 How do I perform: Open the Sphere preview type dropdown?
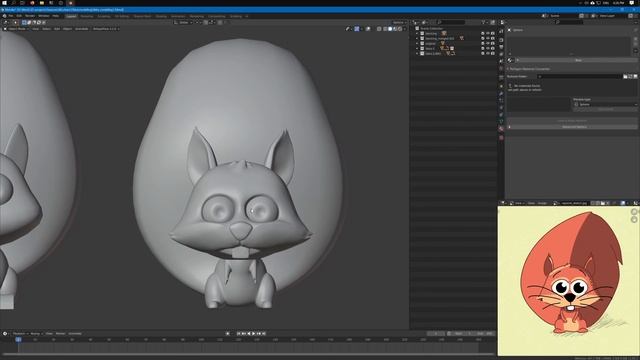coord(605,104)
